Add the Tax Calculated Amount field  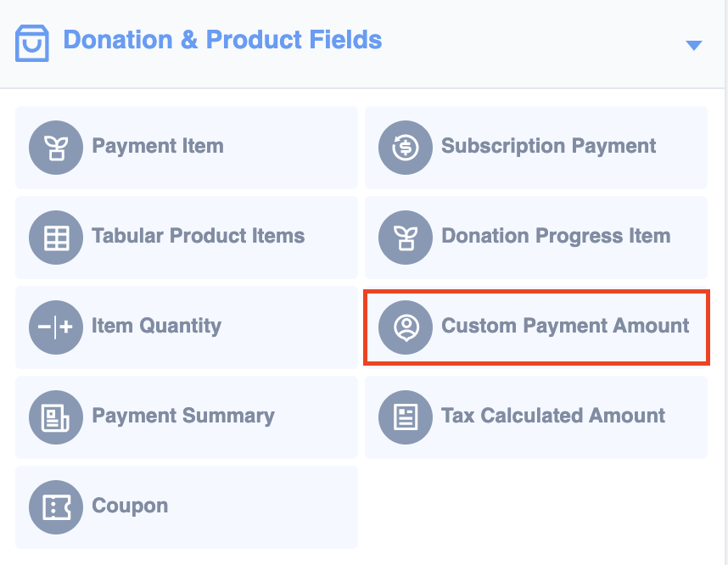click(536, 417)
